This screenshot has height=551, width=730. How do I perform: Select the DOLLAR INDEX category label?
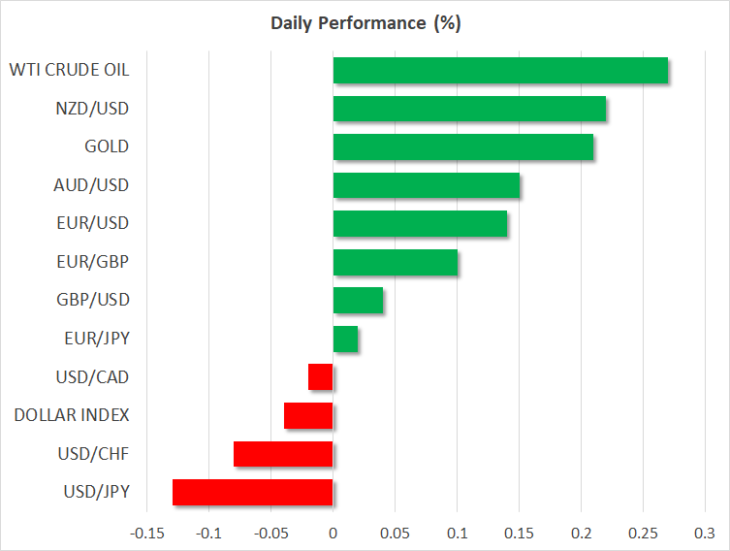pyautogui.click(x=71, y=415)
